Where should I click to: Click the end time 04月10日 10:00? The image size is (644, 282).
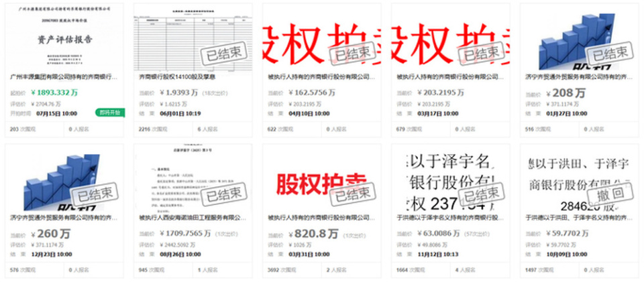tap(309, 113)
